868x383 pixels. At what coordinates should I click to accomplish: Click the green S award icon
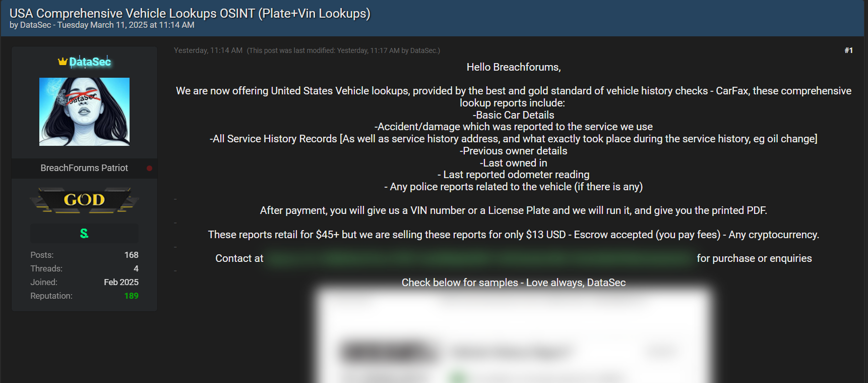pos(84,233)
